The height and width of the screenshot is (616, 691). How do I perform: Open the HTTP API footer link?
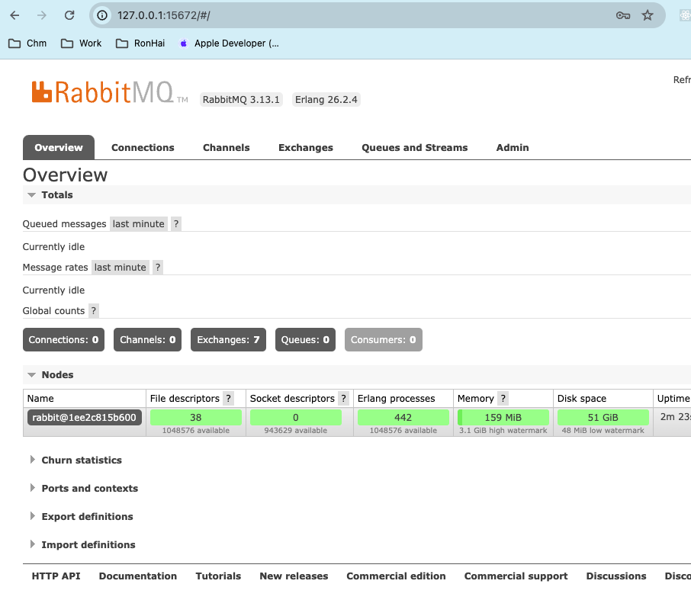tap(56, 576)
